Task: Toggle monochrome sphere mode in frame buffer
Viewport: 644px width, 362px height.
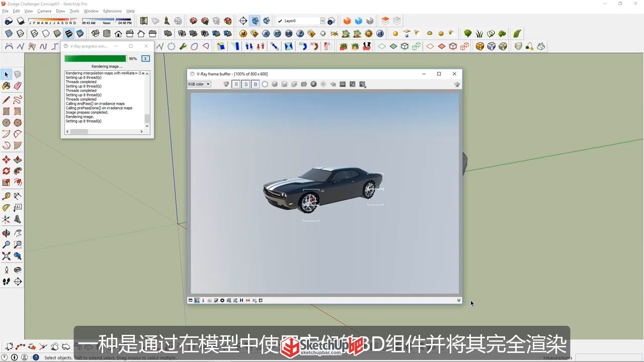Action: [275, 84]
